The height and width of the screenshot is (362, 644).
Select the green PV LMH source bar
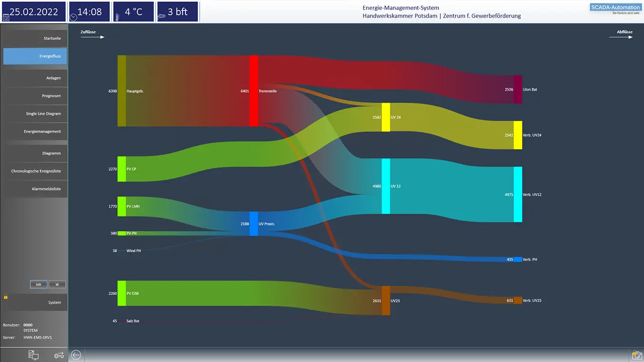(x=122, y=207)
